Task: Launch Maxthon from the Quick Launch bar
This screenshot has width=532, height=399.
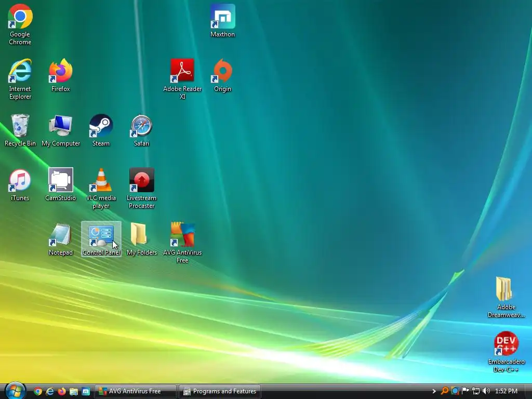Action: pos(86,391)
